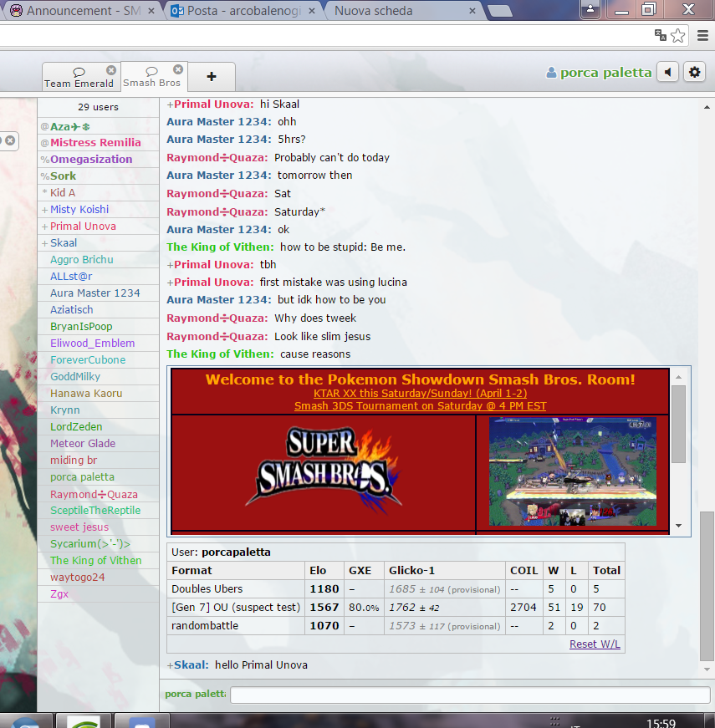Select user Hanawa Kaoru
This screenshot has height=728, width=715.
(98, 393)
